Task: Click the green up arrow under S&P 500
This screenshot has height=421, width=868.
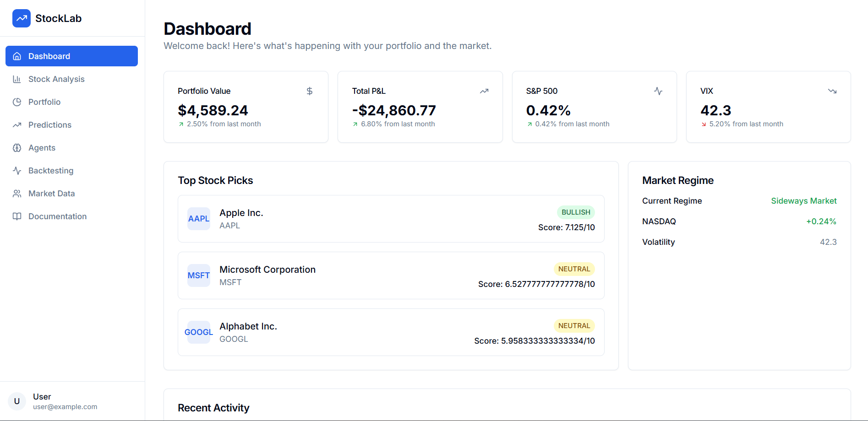Action: click(530, 124)
